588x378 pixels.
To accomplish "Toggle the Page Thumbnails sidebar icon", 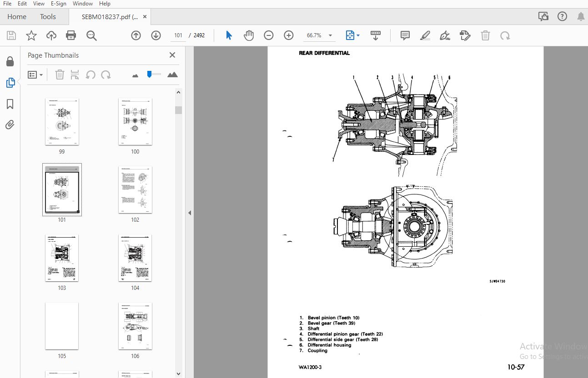I will (x=10, y=83).
